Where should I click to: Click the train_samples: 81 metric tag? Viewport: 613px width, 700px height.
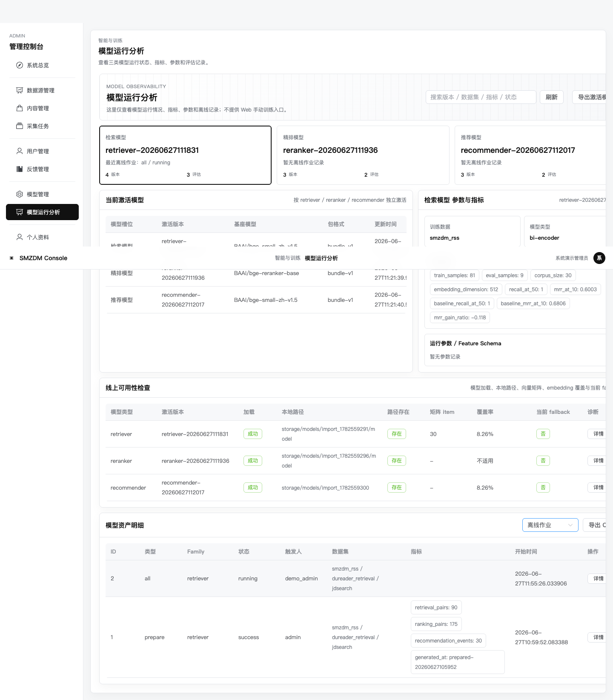coord(455,275)
